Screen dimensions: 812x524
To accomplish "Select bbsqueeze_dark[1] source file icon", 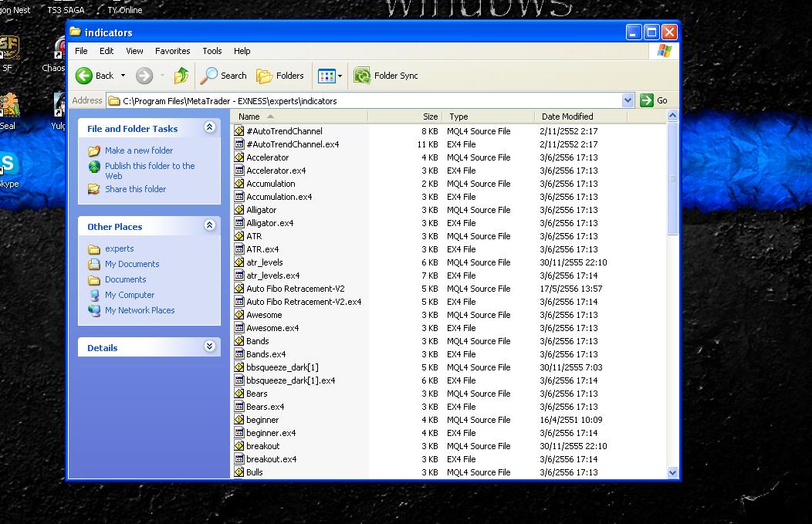I will click(x=239, y=367).
